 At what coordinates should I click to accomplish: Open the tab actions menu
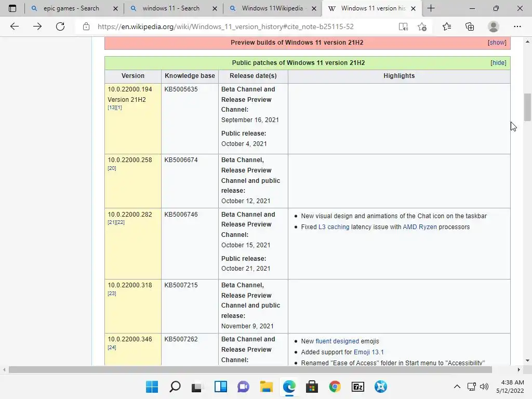pos(12,8)
